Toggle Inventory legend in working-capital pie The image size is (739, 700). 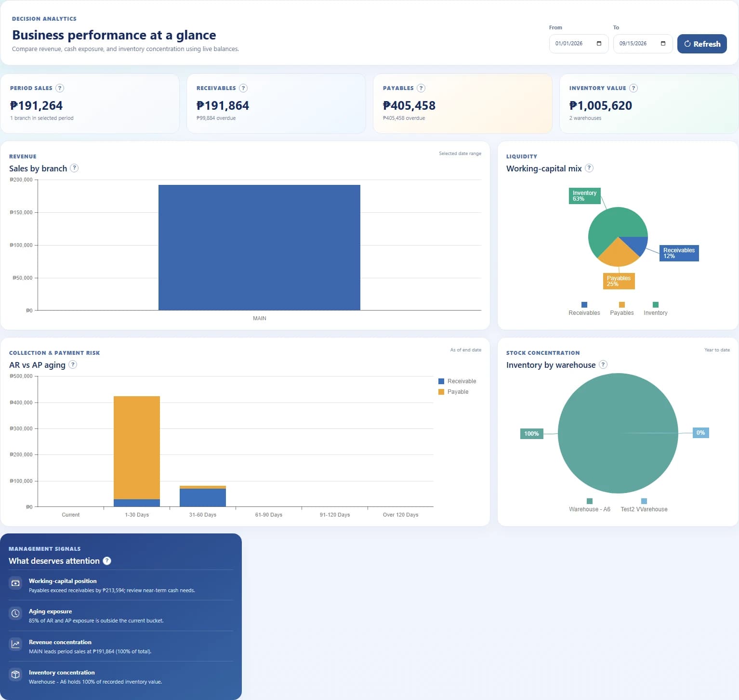point(656,309)
